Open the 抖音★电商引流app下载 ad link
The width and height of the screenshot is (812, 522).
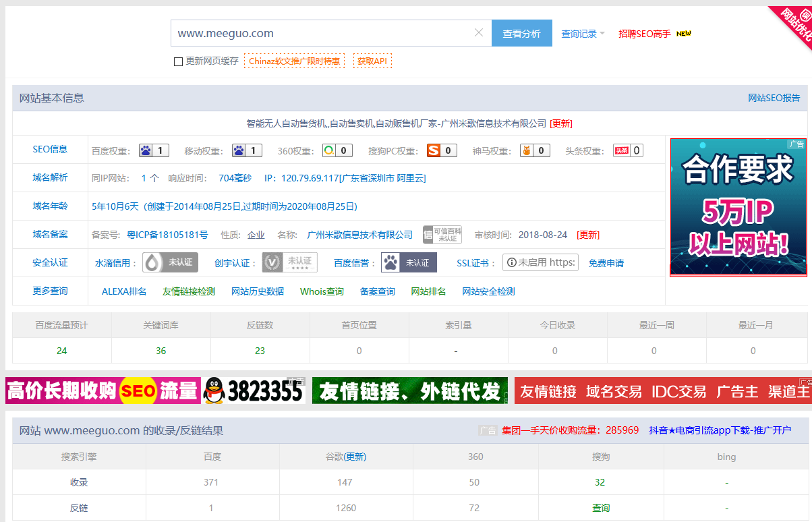tap(720, 430)
